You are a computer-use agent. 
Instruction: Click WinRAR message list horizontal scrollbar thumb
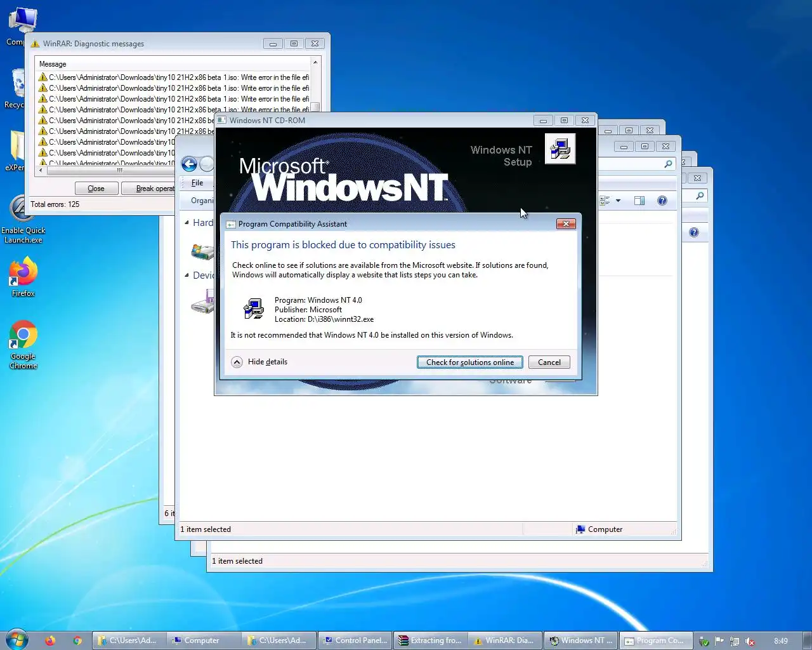click(x=119, y=170)
